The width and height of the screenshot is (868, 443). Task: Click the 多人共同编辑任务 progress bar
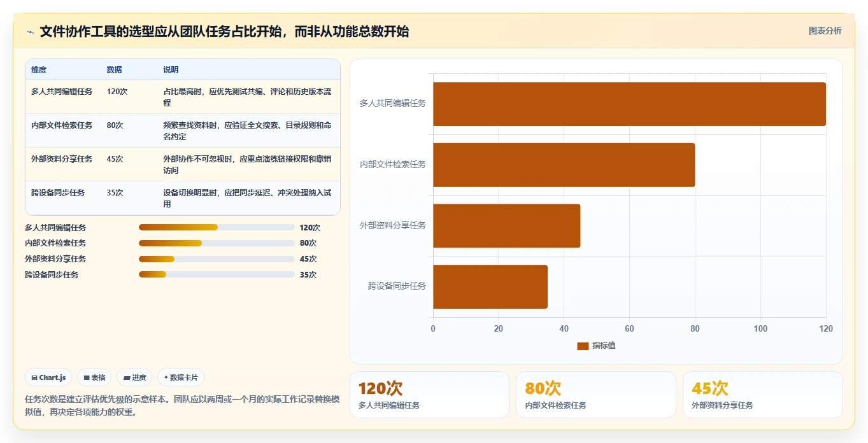tap(217, 227)
